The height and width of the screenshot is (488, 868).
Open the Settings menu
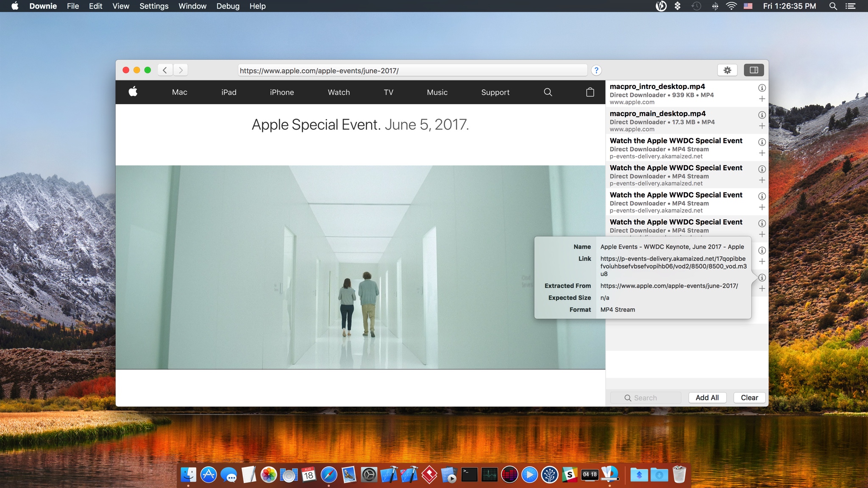coord(154,6)
